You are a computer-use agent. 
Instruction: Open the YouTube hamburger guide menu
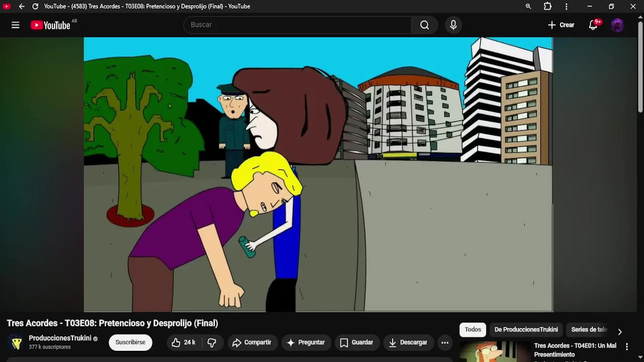(x=16, y=25)
